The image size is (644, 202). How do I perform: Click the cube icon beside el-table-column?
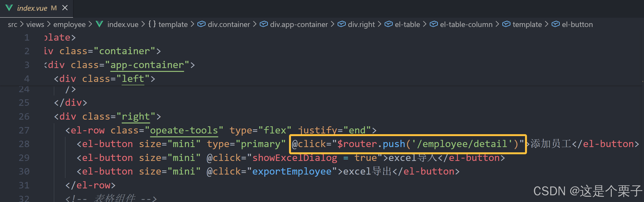tap(434, 24)
